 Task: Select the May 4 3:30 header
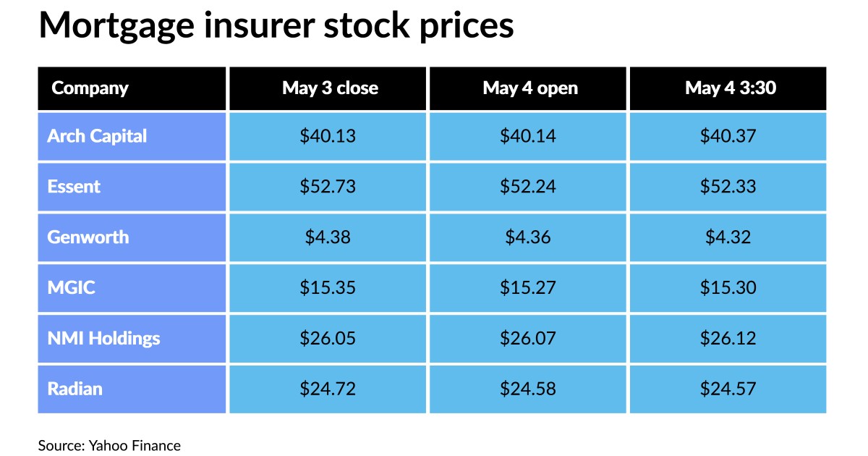[730, 88]
